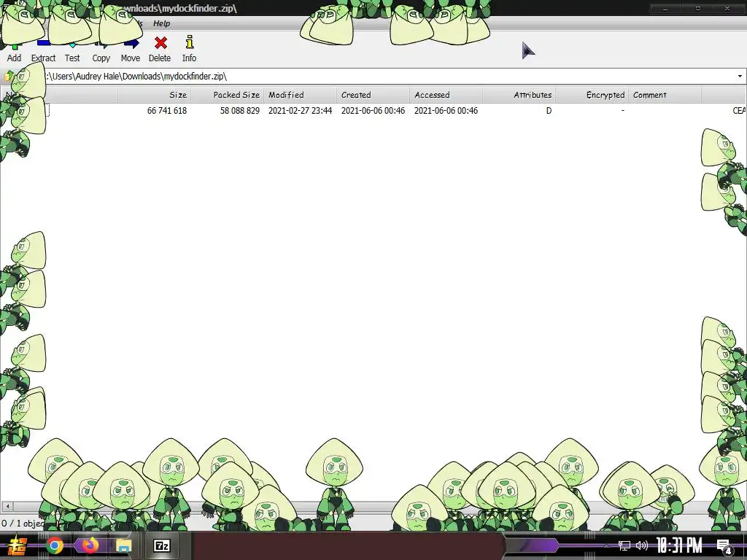Screen dimensions: 747x560
Task: Click modified date 2021-02-27 23:44
Action: click(x=300, y=111)
